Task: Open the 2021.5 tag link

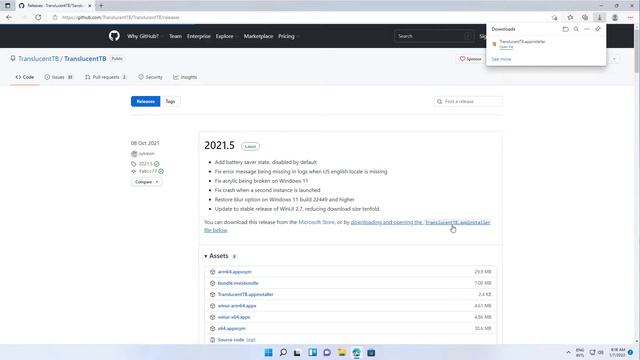Action: coord(145,164)
